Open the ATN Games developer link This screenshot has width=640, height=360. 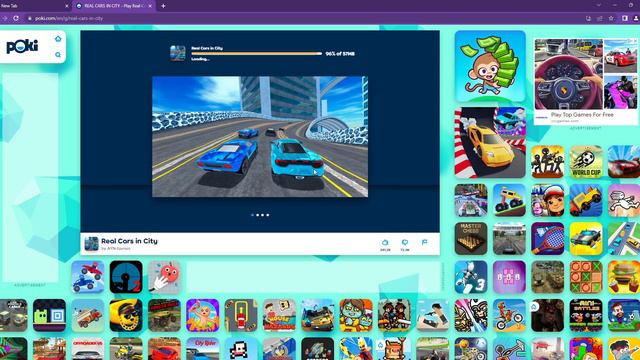tap(116, 248)
